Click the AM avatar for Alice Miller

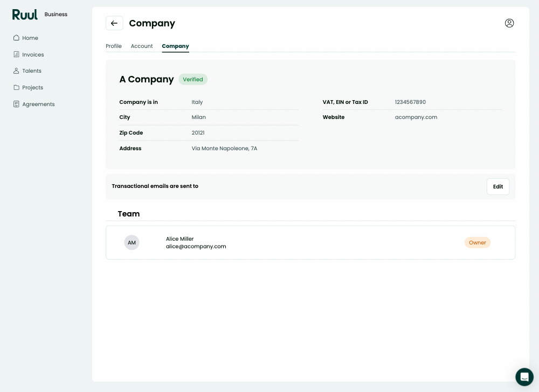pyautogui.click(x=132, y=242)
